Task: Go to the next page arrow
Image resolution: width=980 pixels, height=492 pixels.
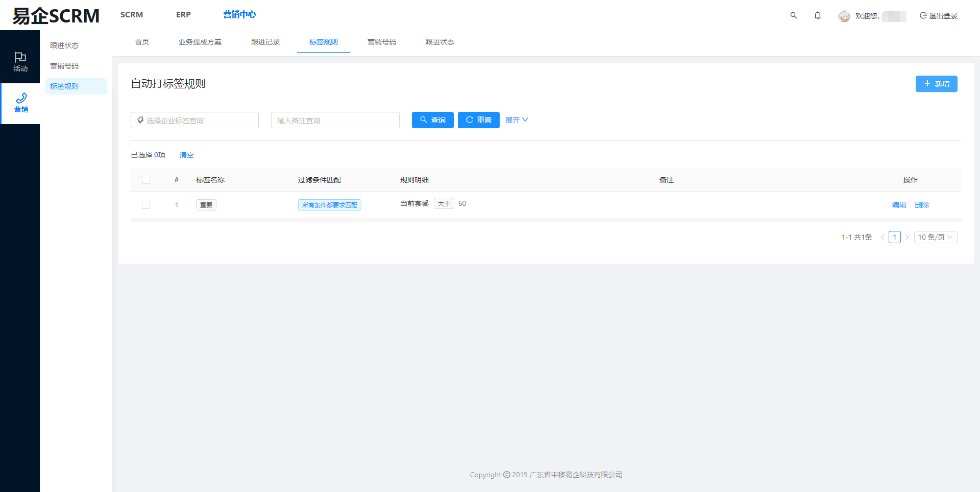Action: (907, 237)
